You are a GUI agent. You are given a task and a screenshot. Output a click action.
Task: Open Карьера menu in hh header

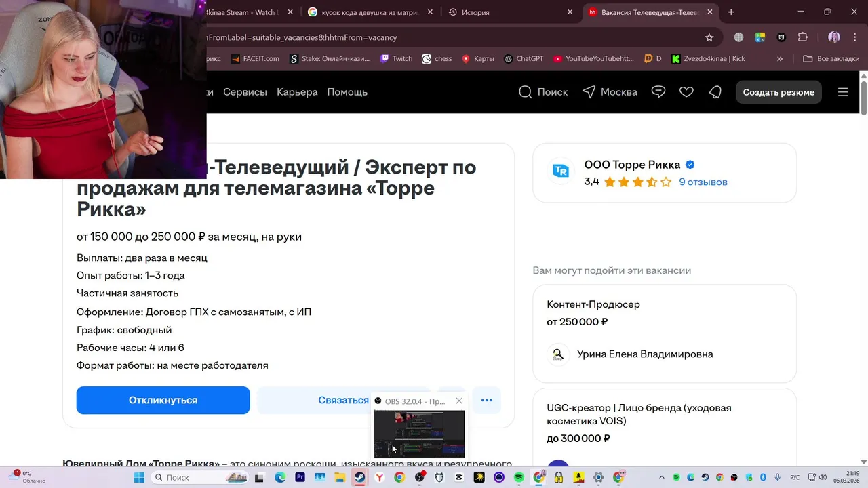[297, 92]
